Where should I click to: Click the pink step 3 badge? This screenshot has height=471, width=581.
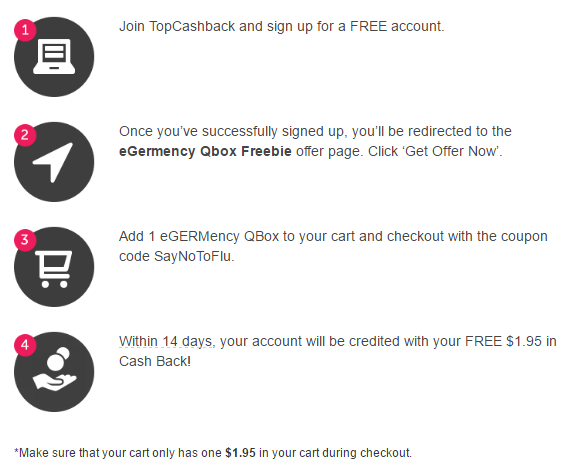[x=25, y=240]
